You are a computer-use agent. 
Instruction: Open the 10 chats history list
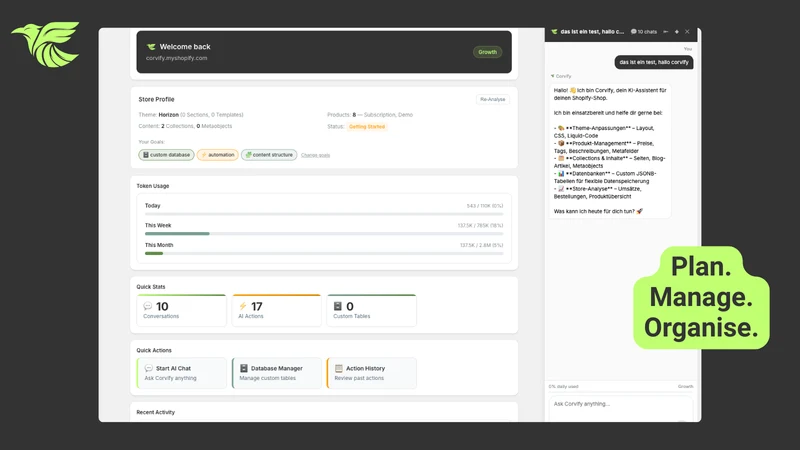[x=644, y=32]
